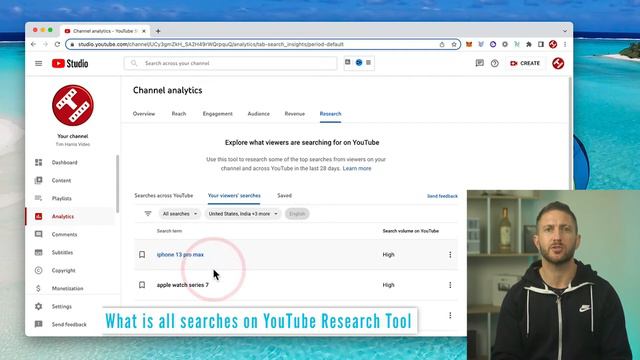The image size is (640, 360).
Task: Switch to the Overview tab
Action: click(x=144, y=114)
